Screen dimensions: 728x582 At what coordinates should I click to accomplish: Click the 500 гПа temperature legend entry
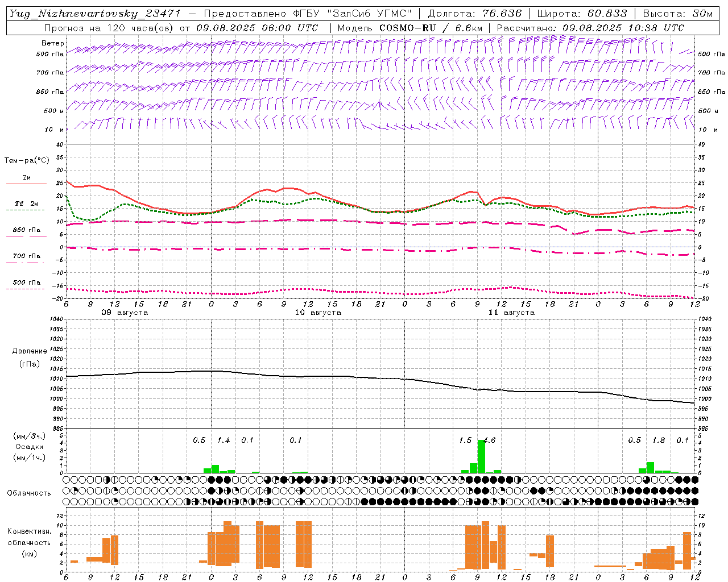[26, 284]
